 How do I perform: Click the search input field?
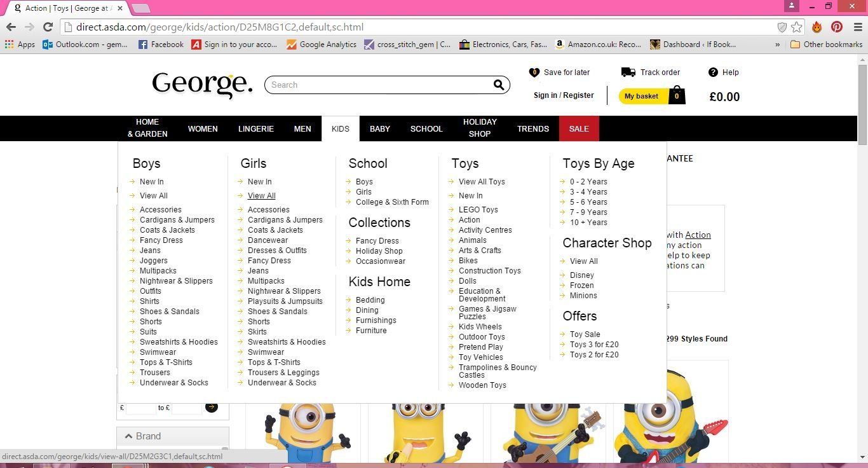click(380, 85)
